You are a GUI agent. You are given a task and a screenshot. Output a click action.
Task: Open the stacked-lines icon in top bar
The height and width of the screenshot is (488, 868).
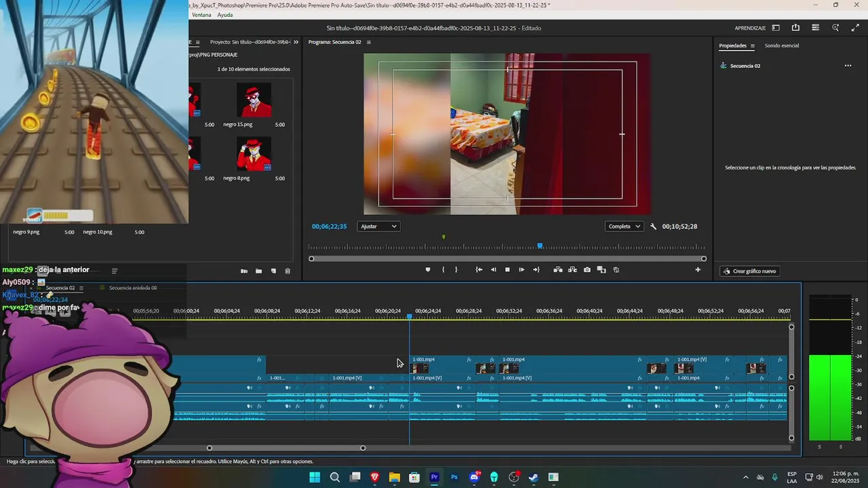(815, 28)
